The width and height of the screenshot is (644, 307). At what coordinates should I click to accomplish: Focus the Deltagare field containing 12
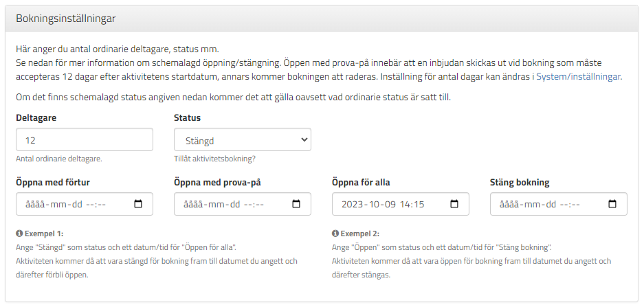tap(85, 139)
